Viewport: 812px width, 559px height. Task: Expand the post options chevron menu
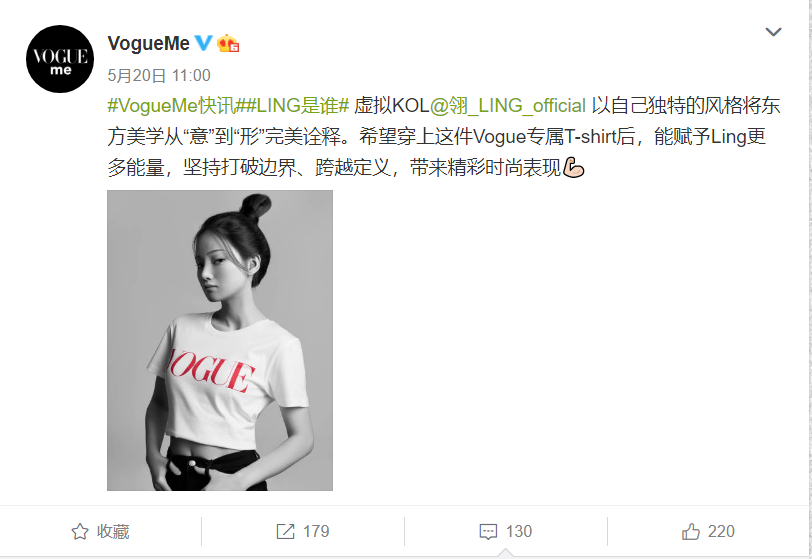coord(773,32)
